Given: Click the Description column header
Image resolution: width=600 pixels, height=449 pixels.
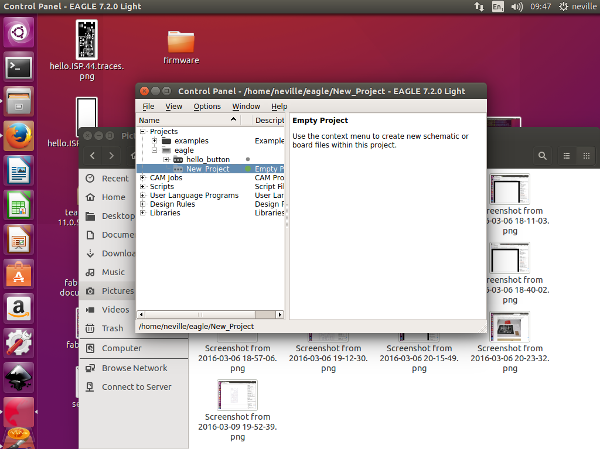Looking at the screenshot, I should click(x=270, y=120).
